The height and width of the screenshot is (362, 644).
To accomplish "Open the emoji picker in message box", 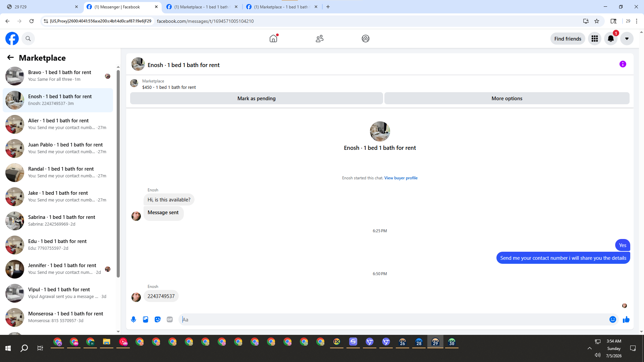I will coord(613,319).
